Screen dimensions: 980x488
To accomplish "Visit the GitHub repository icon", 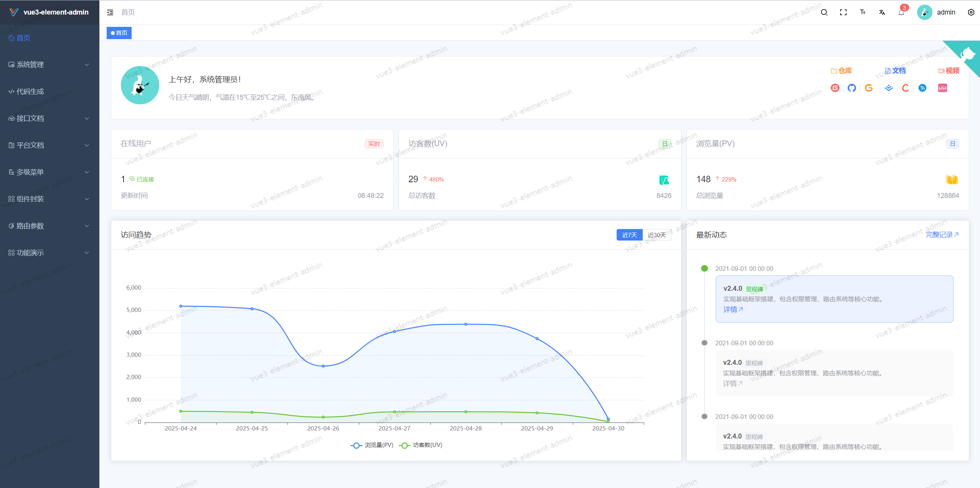I will pos(851,88).
